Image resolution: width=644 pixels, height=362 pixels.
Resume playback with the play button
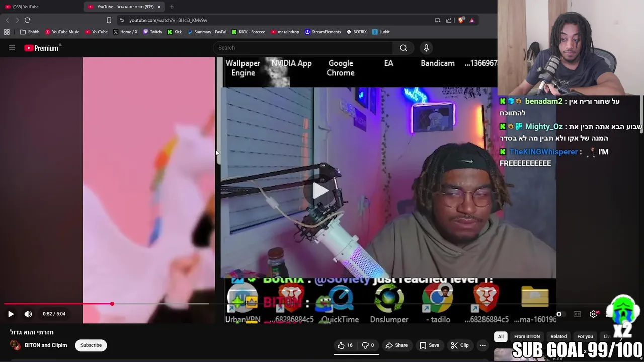(x=11, y=314)
